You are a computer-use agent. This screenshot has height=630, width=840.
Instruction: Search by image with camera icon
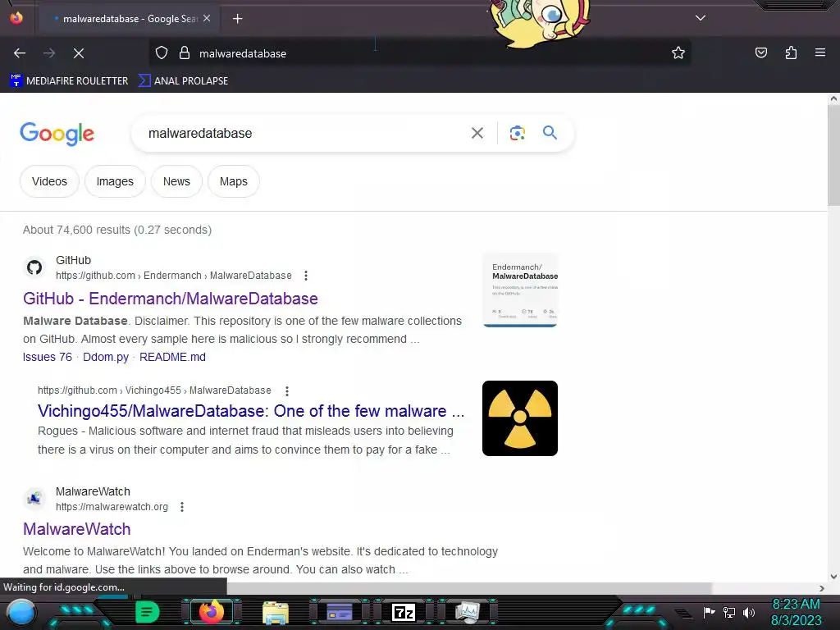coord(517,133)
